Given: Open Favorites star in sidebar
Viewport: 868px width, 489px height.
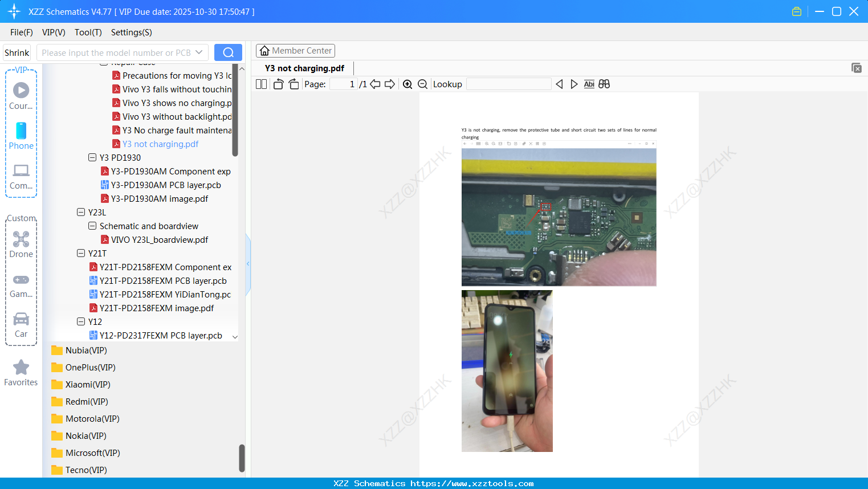Looking at the screenshot, I should [x=21, y=373].
